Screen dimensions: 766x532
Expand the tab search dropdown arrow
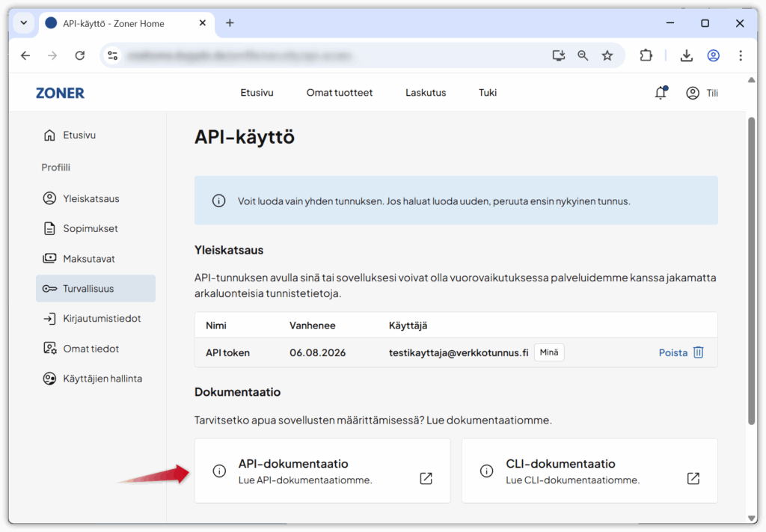point(24,22)
